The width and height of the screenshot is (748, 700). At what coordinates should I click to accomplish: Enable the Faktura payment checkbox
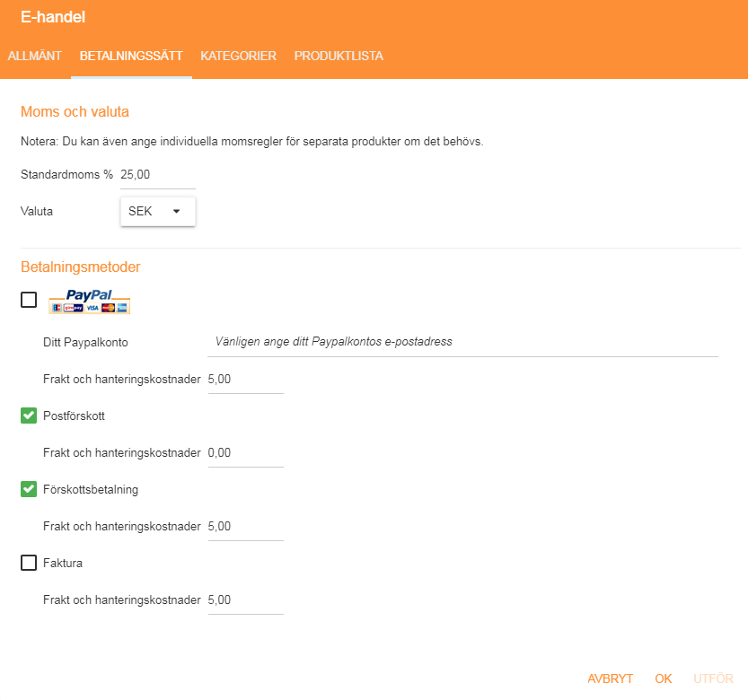click(29, 563)
